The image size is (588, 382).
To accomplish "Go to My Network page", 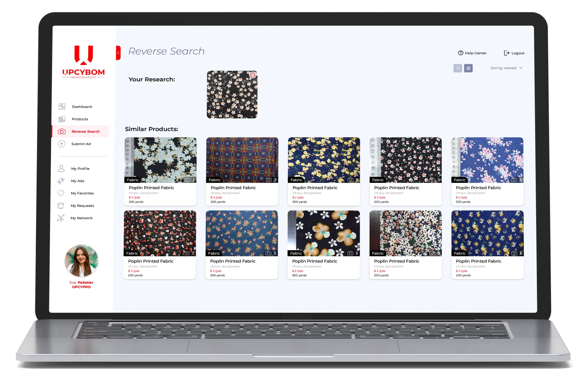I will 82,218.
